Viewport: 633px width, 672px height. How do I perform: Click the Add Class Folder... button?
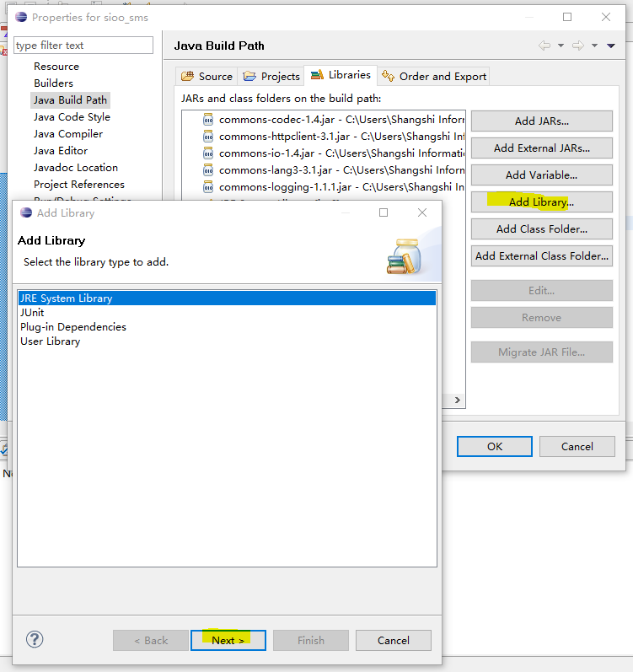542,228
